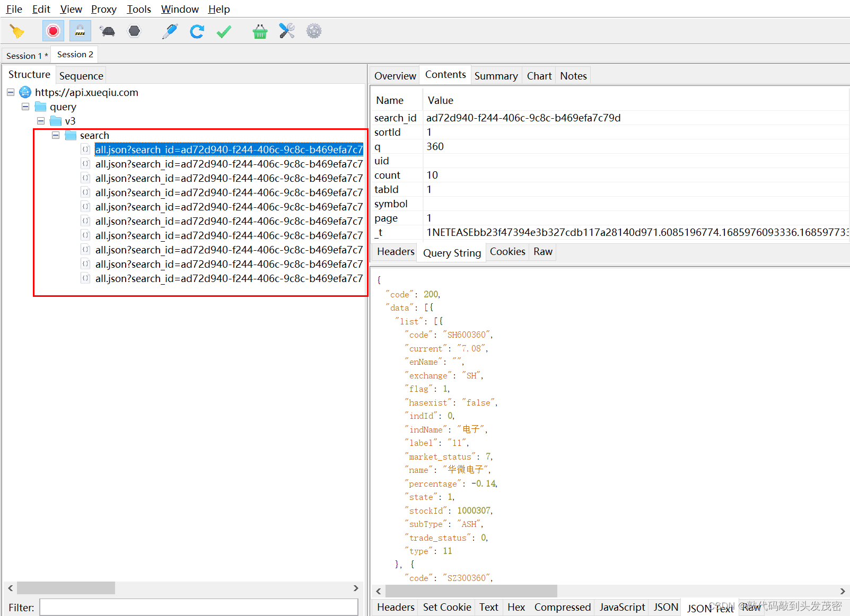Open the Help menu
Screen dimensions: 850x616
(x=219, y=9)
